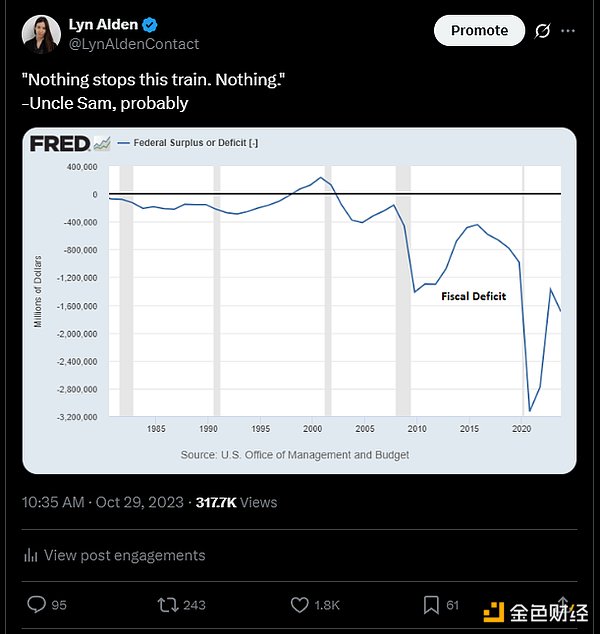Click the 10:35 AM · Oct 29, 2023 timestamp

104,502
